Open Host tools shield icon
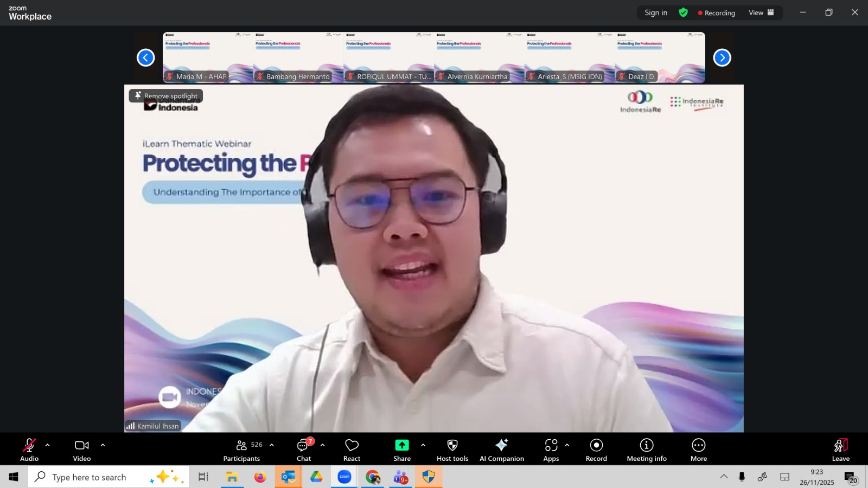This screenshot has width=868, height=488. tap(452, 450)
